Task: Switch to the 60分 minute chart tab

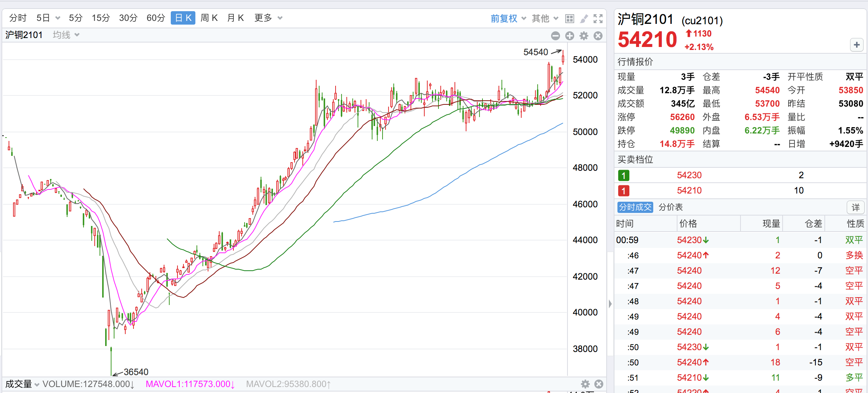Action: click(155, 18)
